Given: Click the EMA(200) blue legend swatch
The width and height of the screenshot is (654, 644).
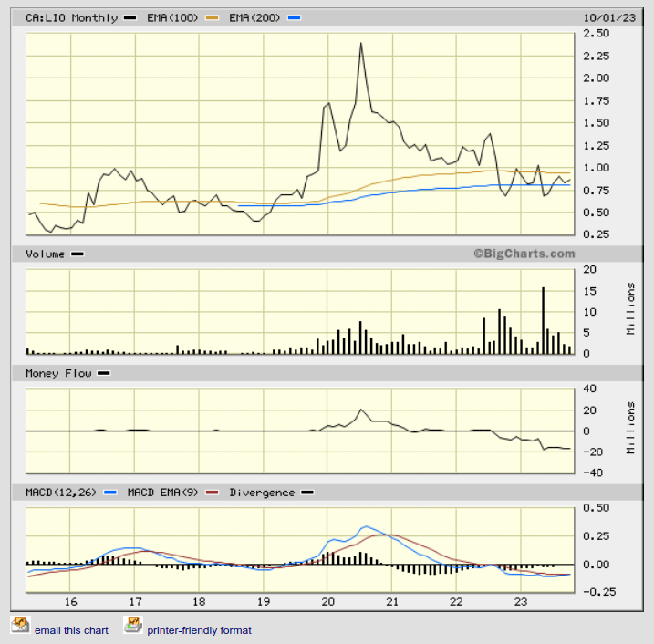Looking at the screenshot, I should point(295,18).
